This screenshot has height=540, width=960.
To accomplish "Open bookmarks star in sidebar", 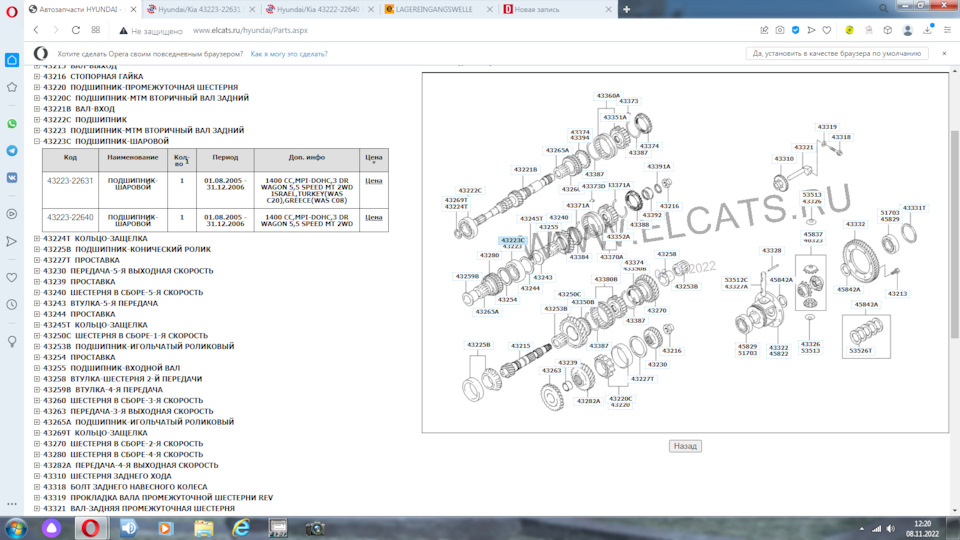I will 12,88.
